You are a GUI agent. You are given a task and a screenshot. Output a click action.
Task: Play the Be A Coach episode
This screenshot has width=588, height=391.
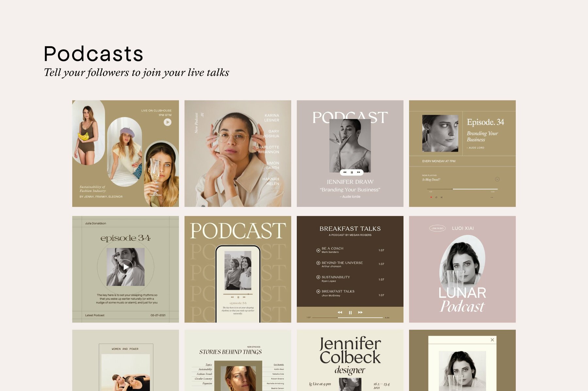(x=318, y=250)
